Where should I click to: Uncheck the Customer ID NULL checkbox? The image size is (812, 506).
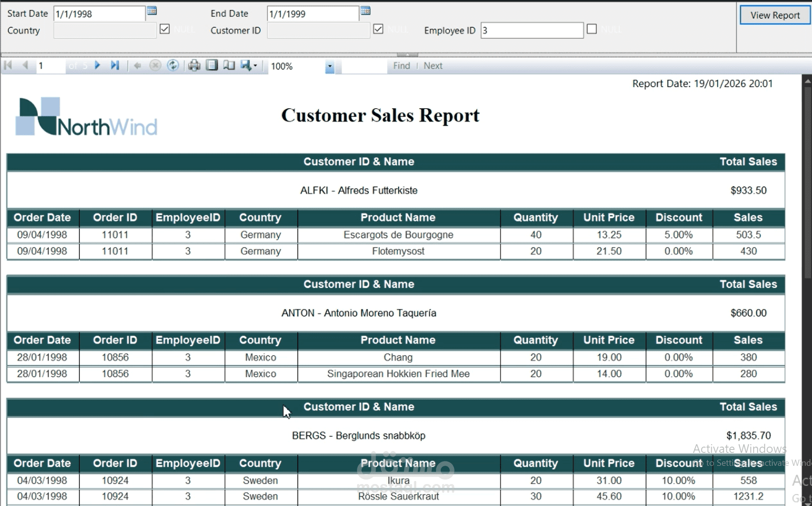point(378,29)
